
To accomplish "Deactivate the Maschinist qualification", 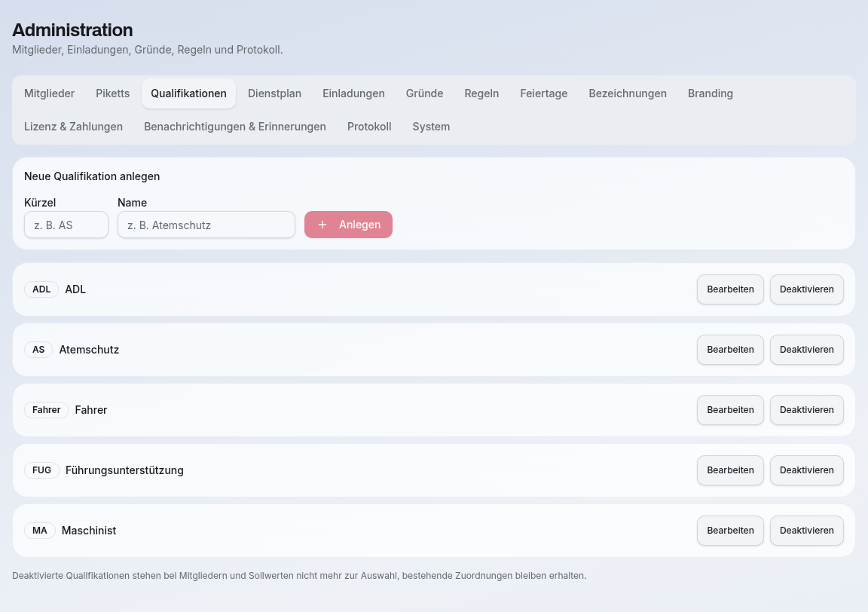I will (x=806, y=531).
